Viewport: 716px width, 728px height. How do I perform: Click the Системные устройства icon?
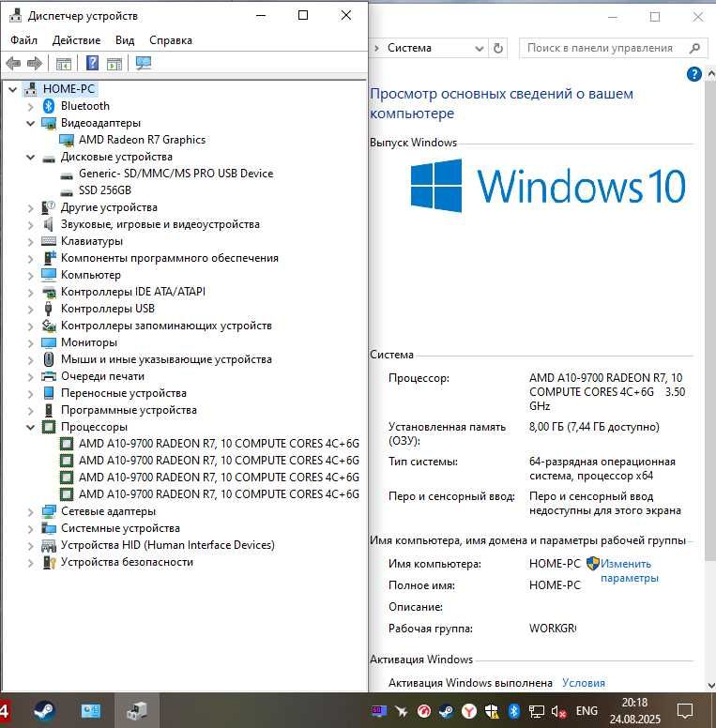(49, 528)
